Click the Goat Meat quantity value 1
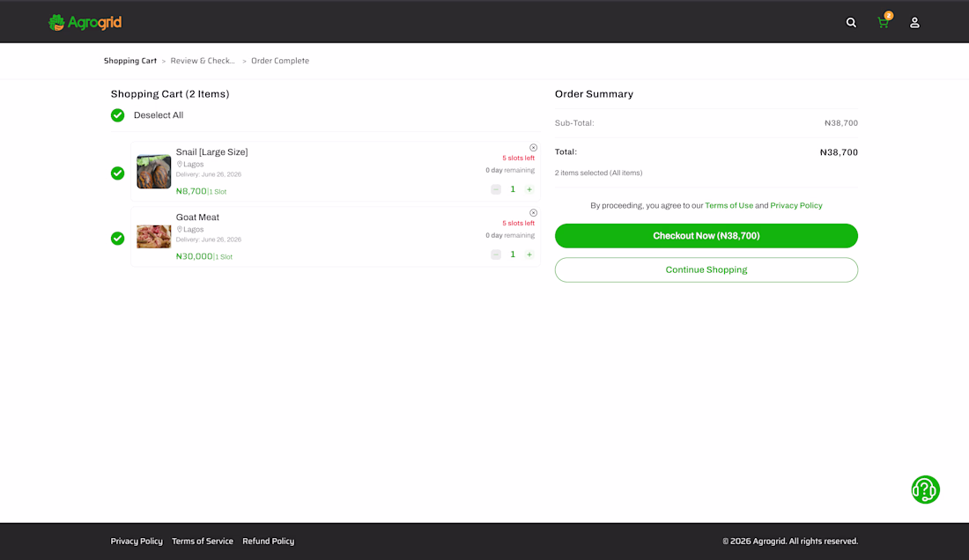Screen dimensions: 969x560 (x=513, y=254)
